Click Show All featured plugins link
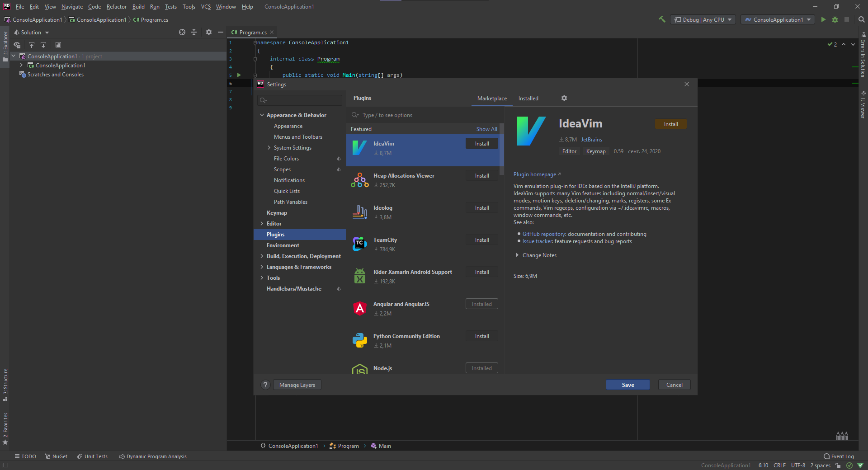The height and width of the screenshot is (470, 868). pyautogui.click(x=486, y=129)
